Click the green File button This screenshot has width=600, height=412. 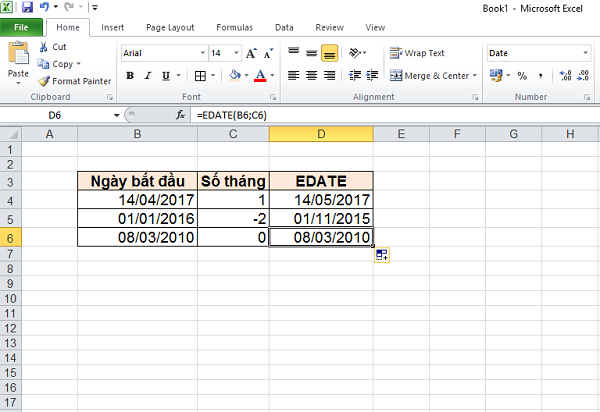pyautogui.click(x=20, y=27)
